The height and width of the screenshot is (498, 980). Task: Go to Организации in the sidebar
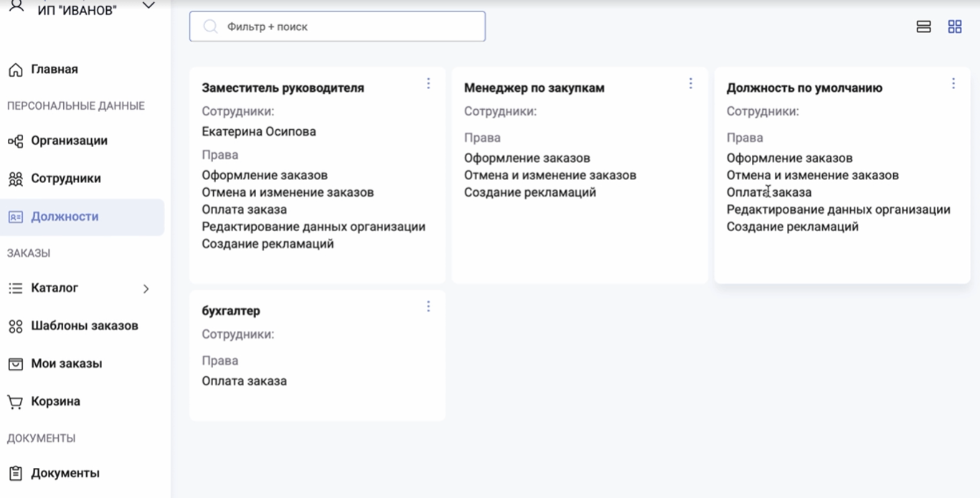click(69, 141)
